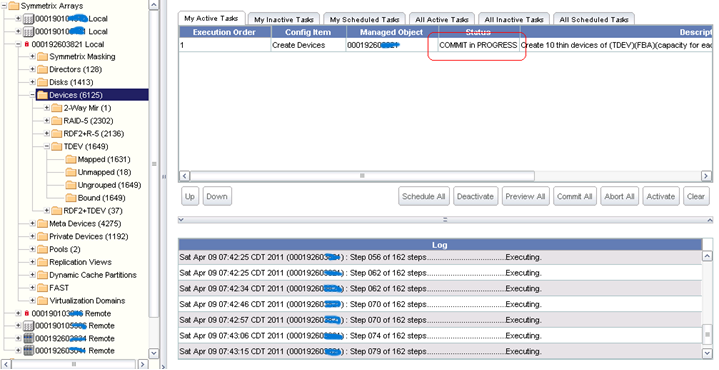
Task: Expand the RDF2+TDEV (37) node
Action: tap(47, 211)
